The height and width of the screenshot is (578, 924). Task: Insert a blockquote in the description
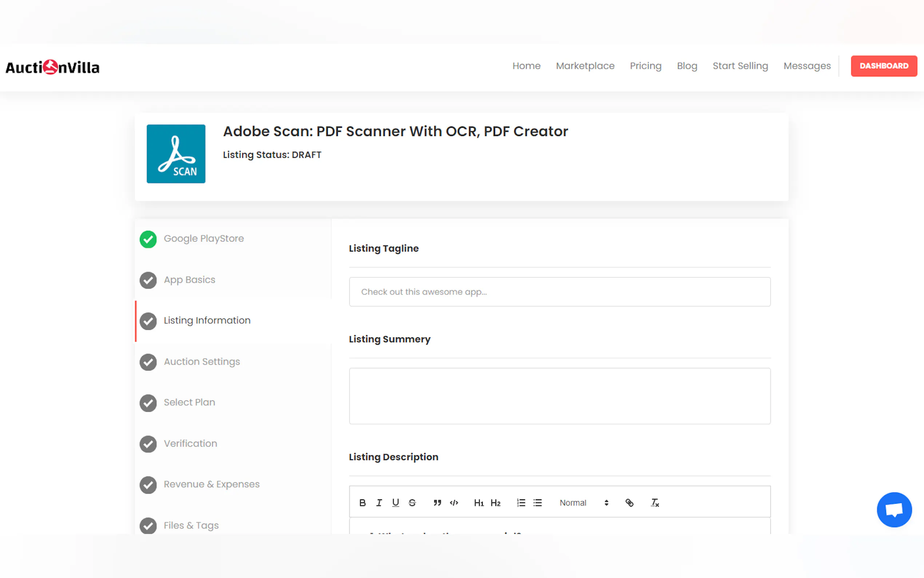click(437, 503)
